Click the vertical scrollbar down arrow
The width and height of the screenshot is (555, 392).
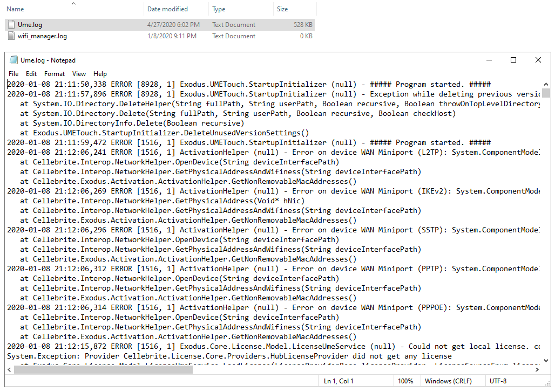[546, 361]
